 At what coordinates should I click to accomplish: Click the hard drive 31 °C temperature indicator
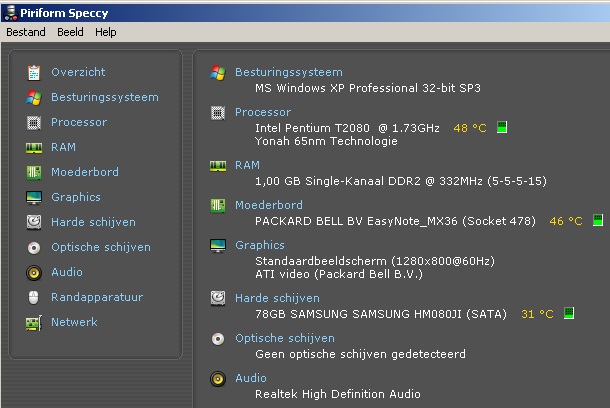tap(568, 314)
